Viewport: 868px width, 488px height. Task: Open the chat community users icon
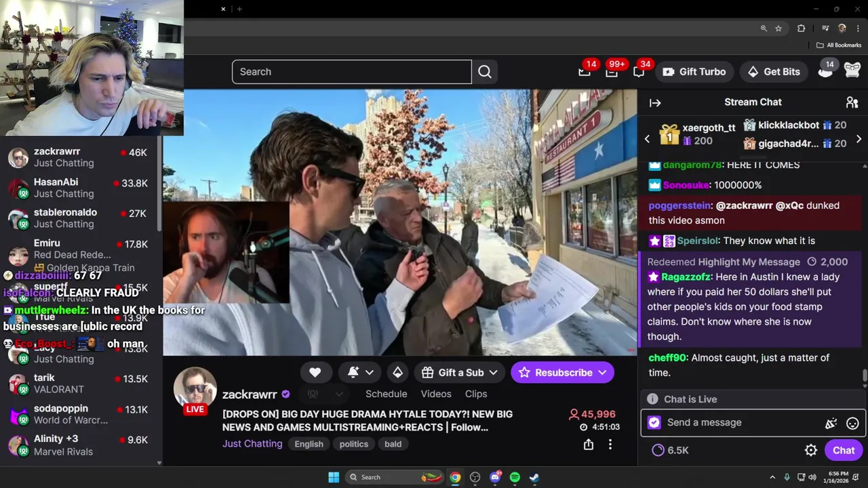(x=852, y=102)
